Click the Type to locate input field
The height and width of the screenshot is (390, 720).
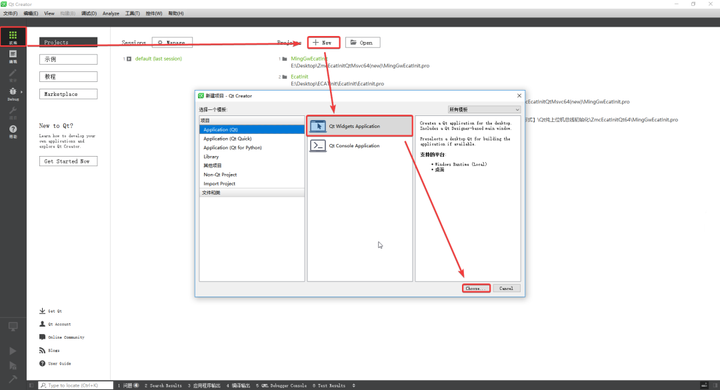(x=76, y=385)
